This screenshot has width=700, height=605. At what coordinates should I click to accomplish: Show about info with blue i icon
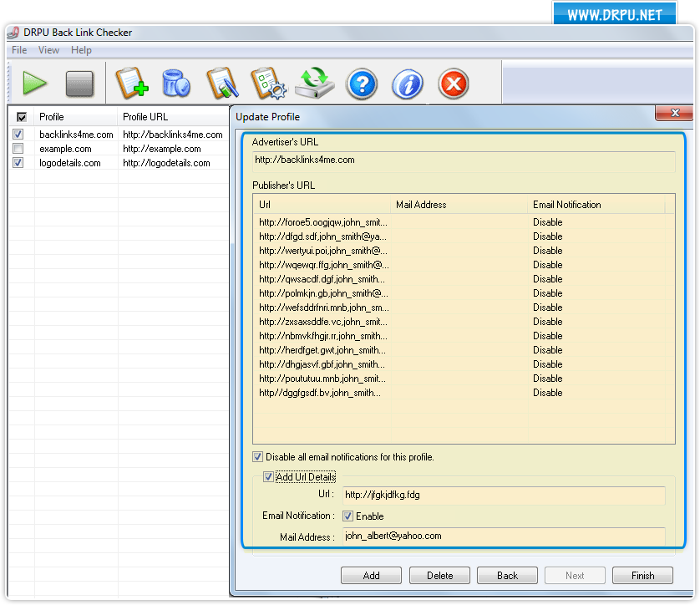coord(408,84)
